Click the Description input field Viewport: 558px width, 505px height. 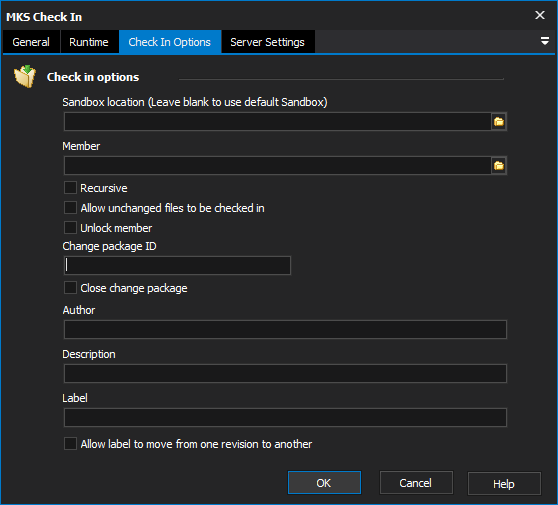coord(285,374)
